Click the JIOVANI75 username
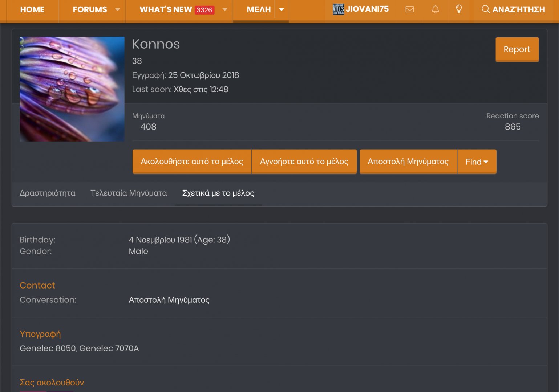The height and width of the screenshot is (392, 559). pyautogui.click(x=367, y=9)
